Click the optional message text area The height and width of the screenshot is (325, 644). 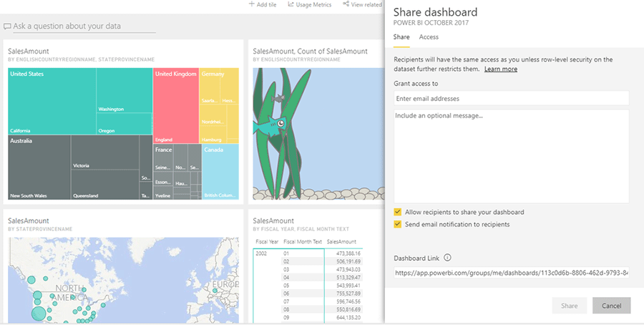pos(512,156)
